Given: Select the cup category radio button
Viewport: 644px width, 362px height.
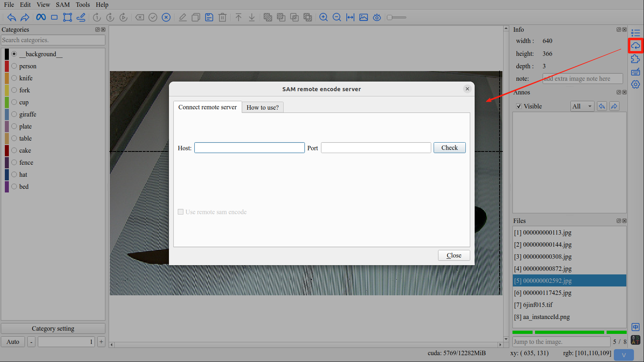Looking at the screenshot, I should pos(14,102).
